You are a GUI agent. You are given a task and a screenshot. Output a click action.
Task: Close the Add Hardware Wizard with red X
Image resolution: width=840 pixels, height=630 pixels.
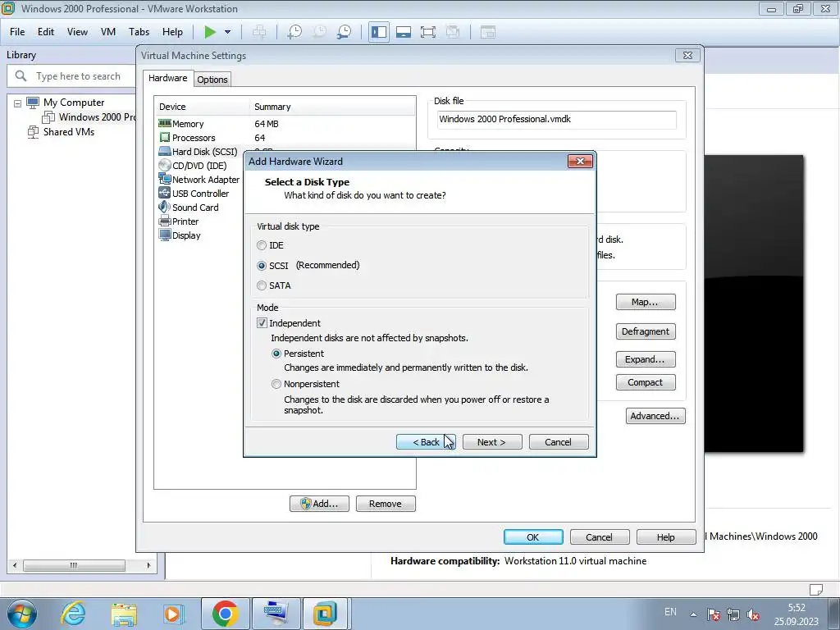pos(580,162)
